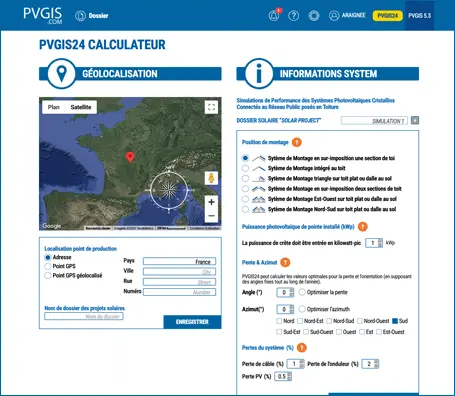Click the Nom du dossier input field
Image resolution: width=455 pixels, height=396 pixels.
click(x=84, y=316)
